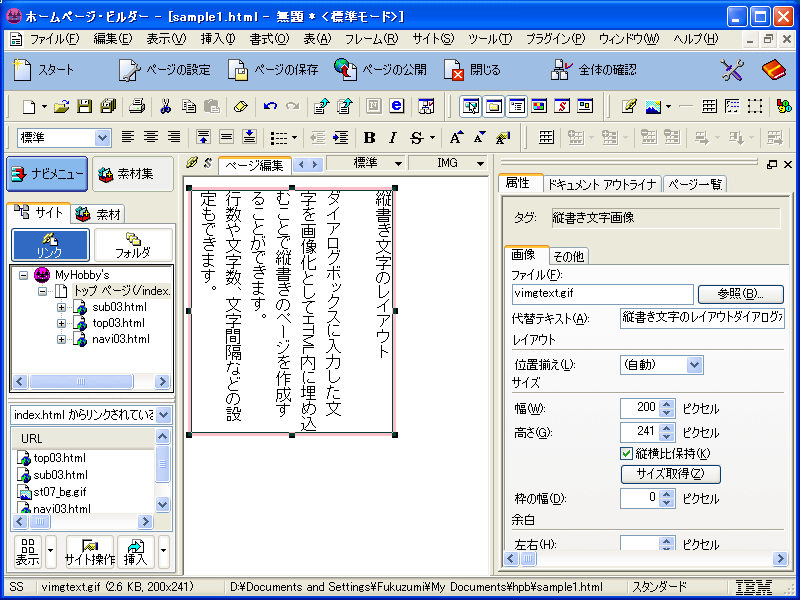The image size is (800, 600).
Task: Open the IMG tag dropdown
Action: click(480, 163)
